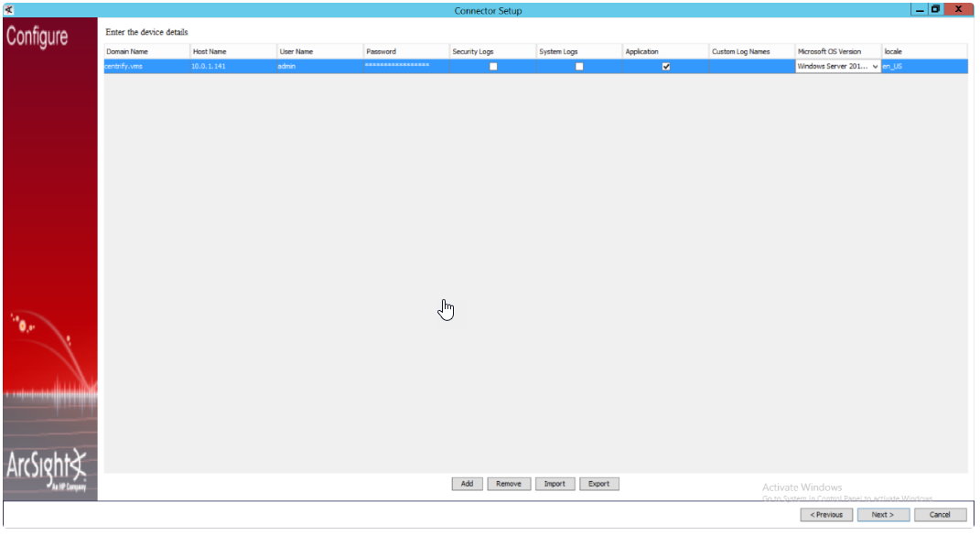Select the masked password field cell
The height and width of the screenshot is (535, 980).
pyautogui.click(x=404, y=67)
